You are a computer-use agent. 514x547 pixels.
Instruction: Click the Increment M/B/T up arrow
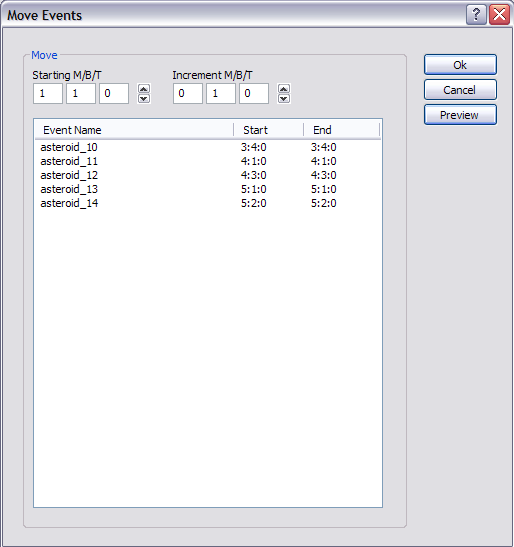(x=284, y=89)
